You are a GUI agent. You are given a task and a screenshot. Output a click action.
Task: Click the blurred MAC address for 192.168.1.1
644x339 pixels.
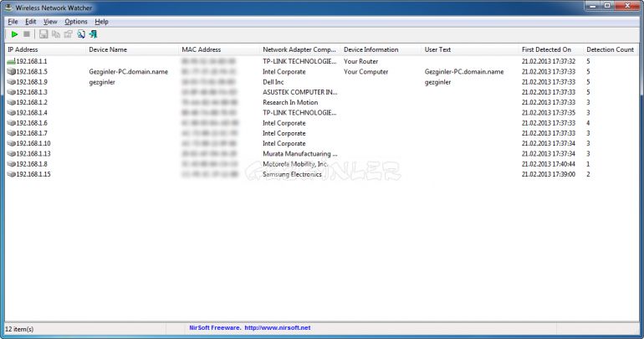[x=209, y=61]
